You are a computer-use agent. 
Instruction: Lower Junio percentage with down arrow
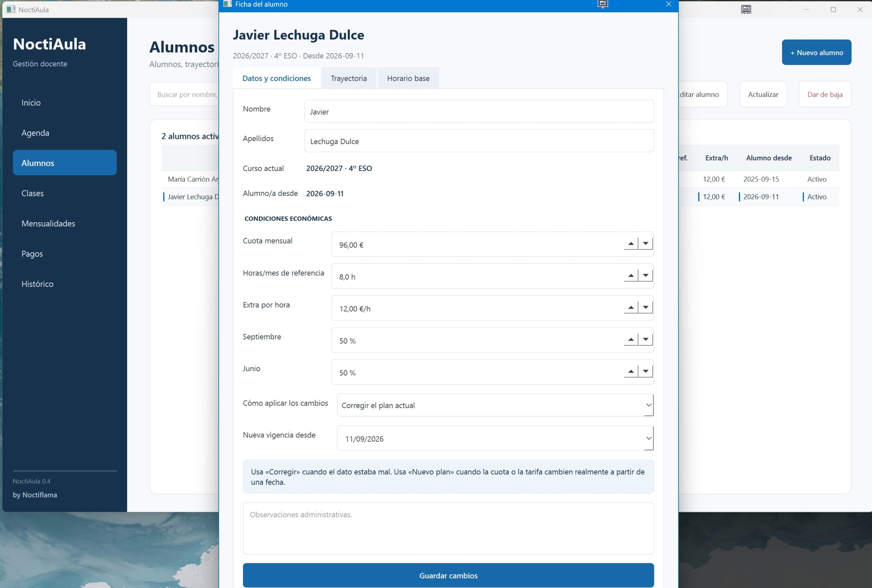(x=645, y=372)
